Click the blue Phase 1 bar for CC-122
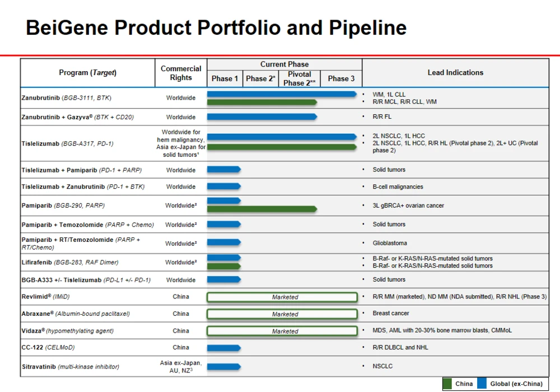 coord(223,348)
